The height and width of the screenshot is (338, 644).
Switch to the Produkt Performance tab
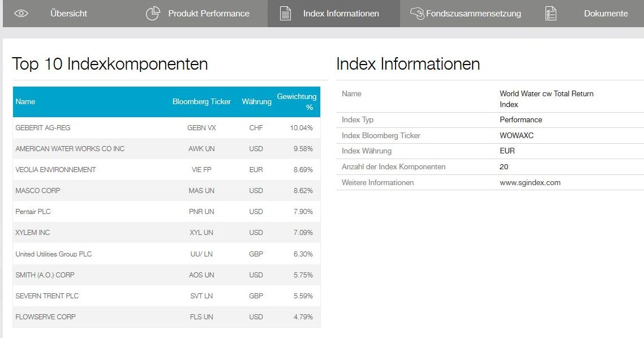click(x=208, y=14)
